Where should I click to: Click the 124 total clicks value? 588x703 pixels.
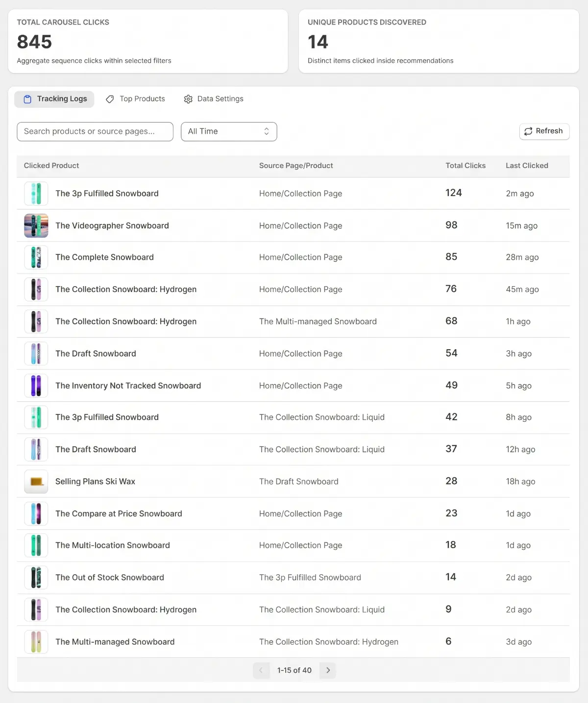[454, 193]
